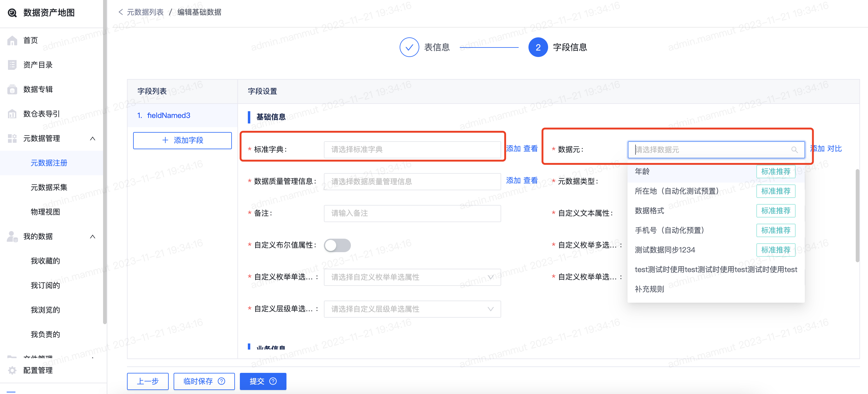Click the 表信息 step label

coord(437,47)
